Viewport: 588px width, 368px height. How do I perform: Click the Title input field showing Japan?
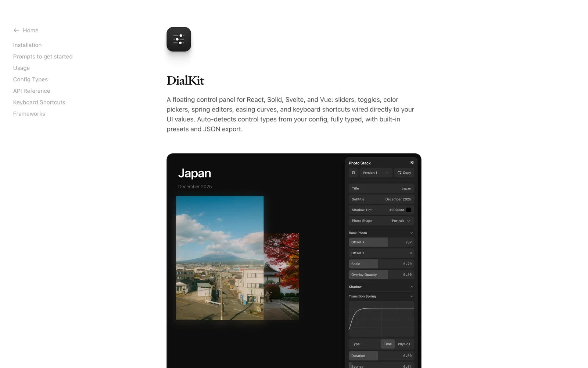pyautogui.click(x=381, y=188)
